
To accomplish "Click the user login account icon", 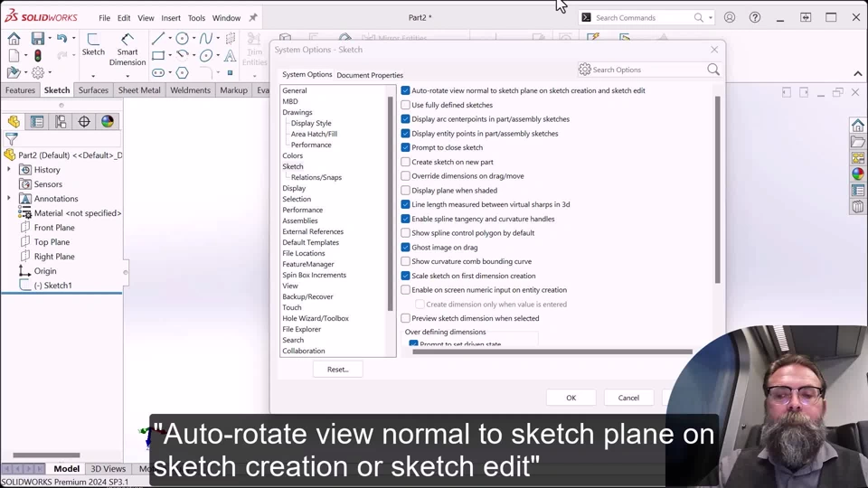I will tap(730, 18).
